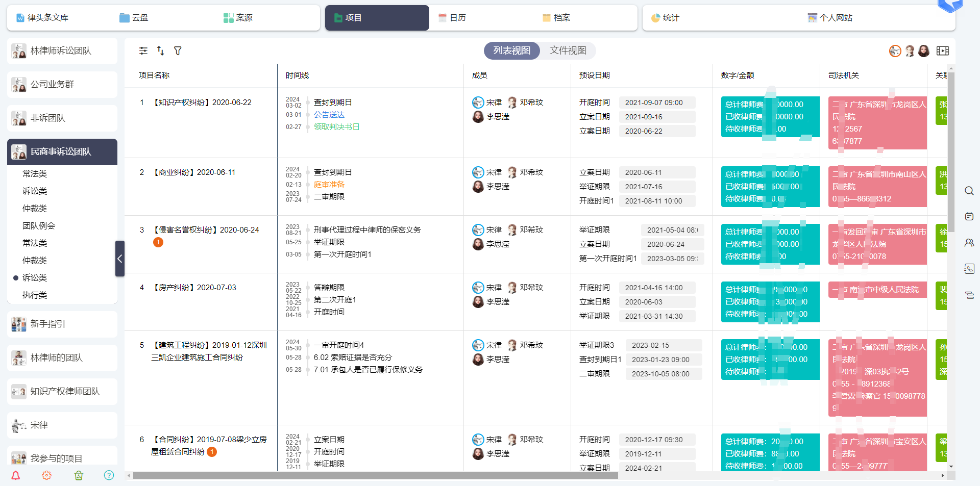Viewport: 980px width, 486px height.
Task: Click the 领取判决书日 timeline link
Action: pyautogui.click(x=337, y=127)
